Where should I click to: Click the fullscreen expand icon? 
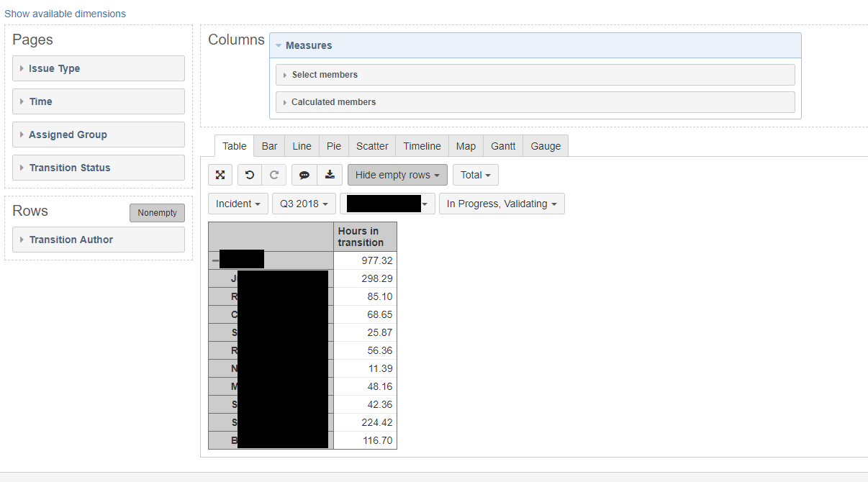(x=220, y=175)
